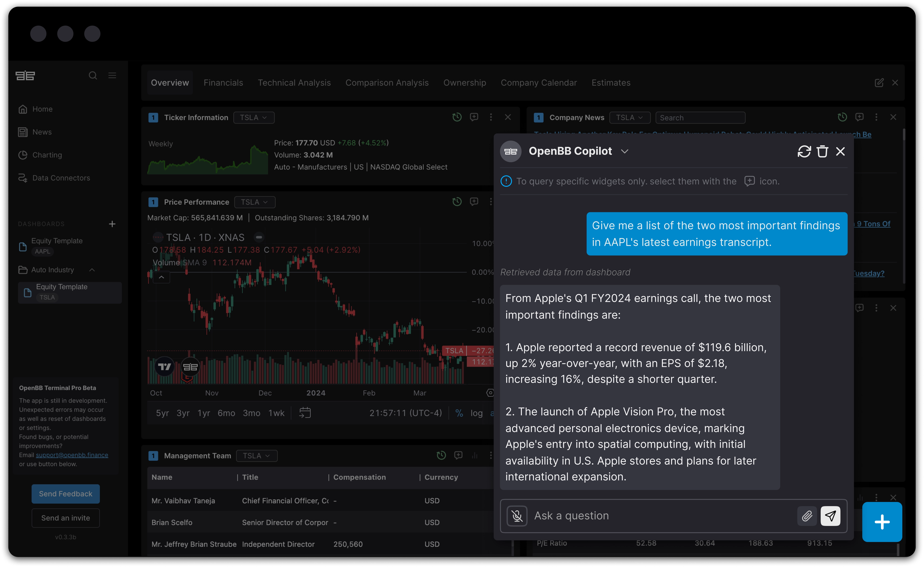Open the TSLA ticker dropdown on Management Team
Image resolution: width=924 pixels, height=567 pixels.
(256, 456)
